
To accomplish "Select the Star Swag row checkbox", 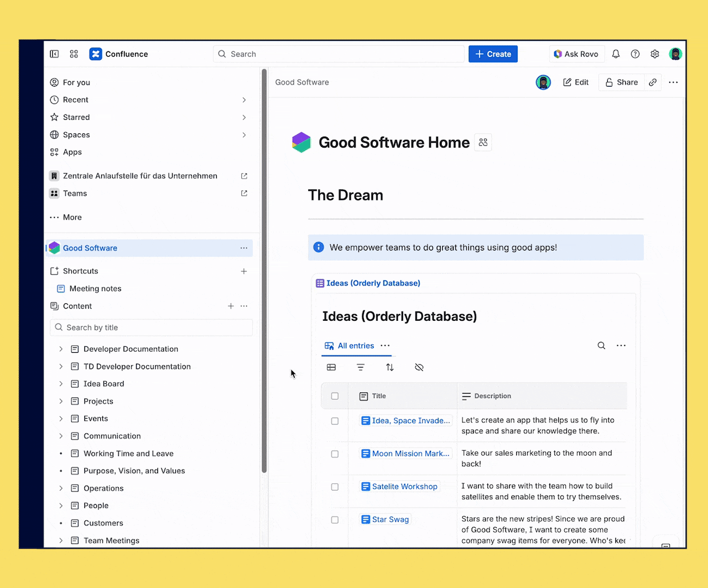I will (335, 520).
